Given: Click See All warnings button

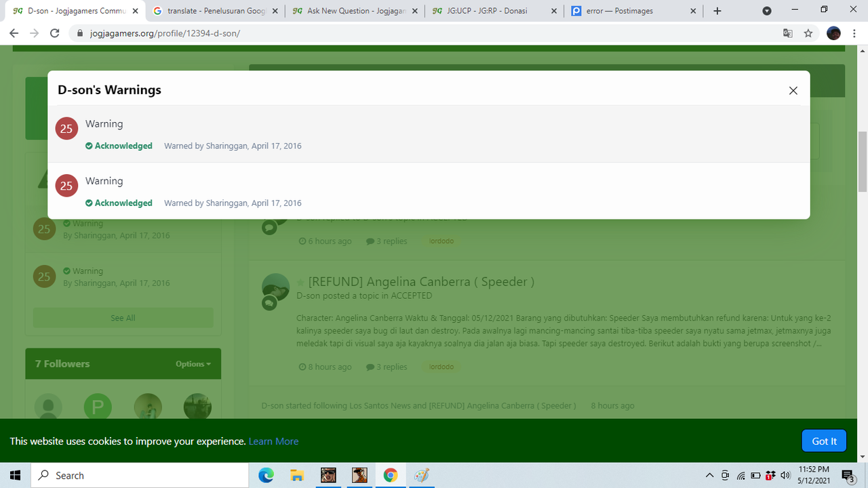Looking at the screenshot, I should [123, 318].
